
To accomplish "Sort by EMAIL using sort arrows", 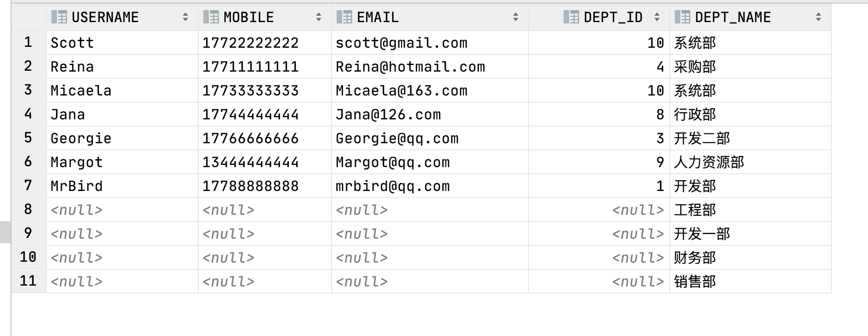I will (516, 17).
